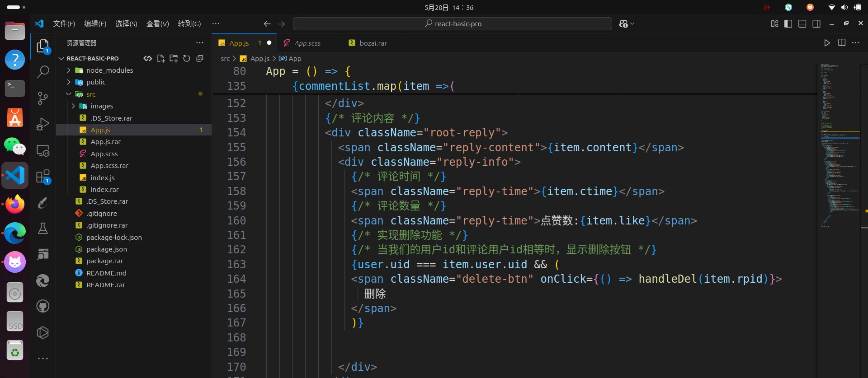Expand the node_modules folder
Image resolution: width=868 pixels, height=378 pixels.
click(x=109, y=70)
